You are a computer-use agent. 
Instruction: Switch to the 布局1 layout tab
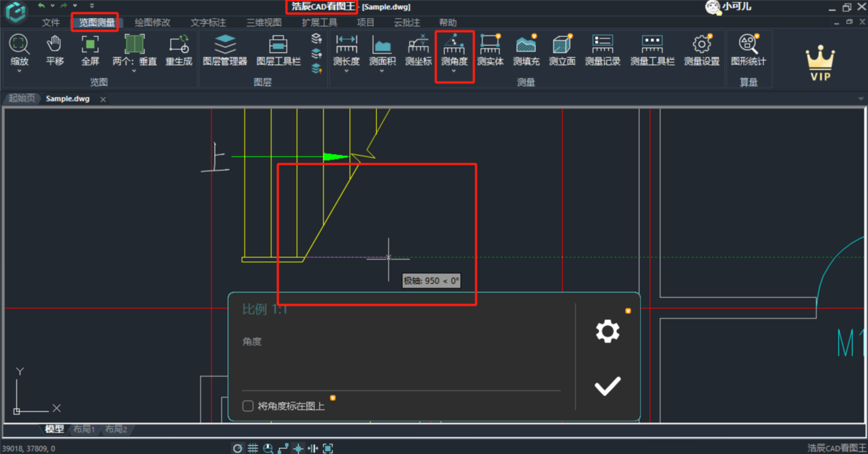[x=84, y=429]
